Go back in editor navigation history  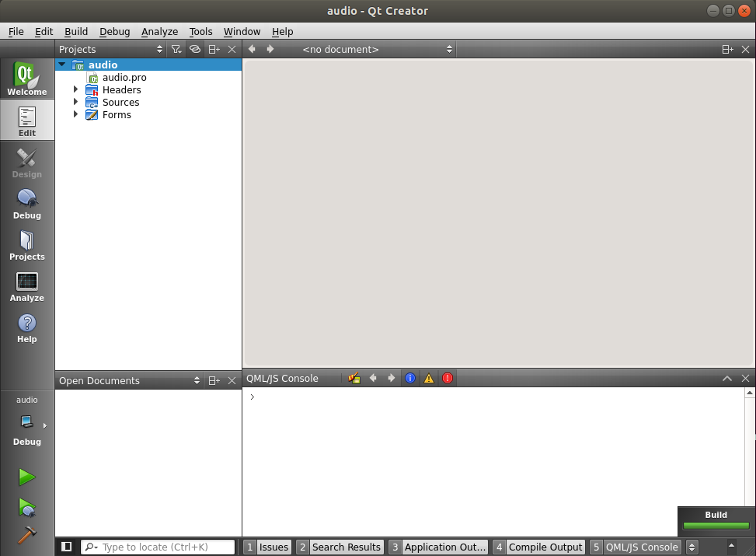point(252,49)
